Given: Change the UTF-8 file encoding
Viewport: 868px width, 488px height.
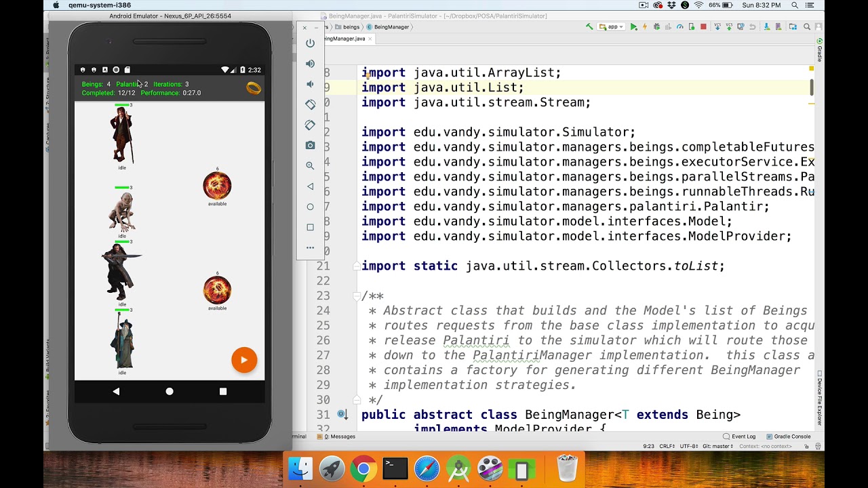Looking at the screenshot, I should (x=689, y=446).
